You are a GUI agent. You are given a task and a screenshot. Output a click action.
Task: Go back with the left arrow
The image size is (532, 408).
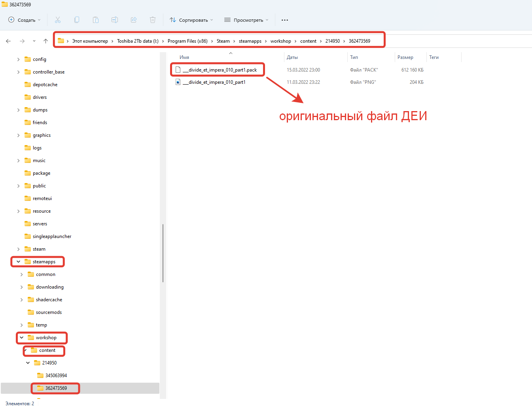pyautogui.click(x=8, y=41)
